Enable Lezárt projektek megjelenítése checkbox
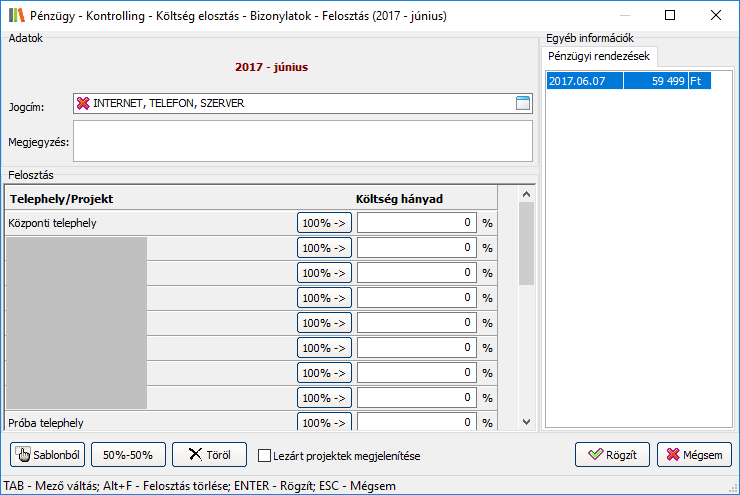 265,456
